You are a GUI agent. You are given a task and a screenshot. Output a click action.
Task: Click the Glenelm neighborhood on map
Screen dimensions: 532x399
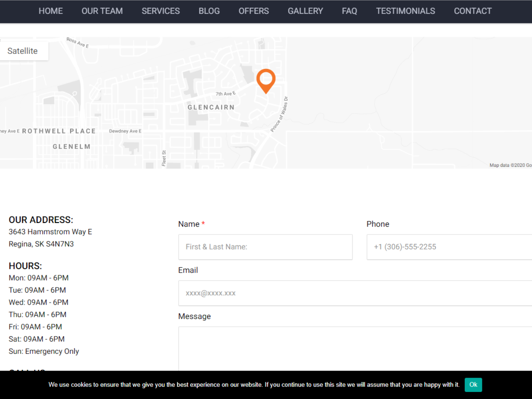tap(71, 146)
